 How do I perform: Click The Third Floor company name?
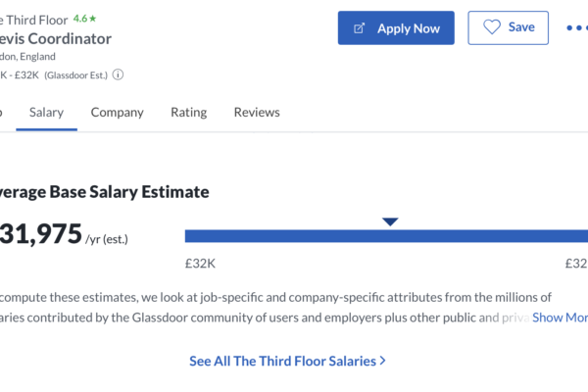tap(33, 20)
